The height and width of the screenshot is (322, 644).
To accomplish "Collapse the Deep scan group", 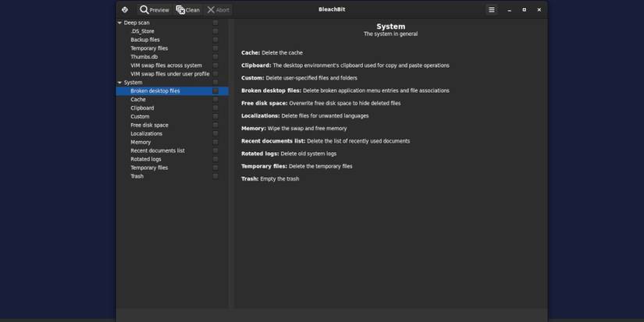I will click(x=119, y=23).
